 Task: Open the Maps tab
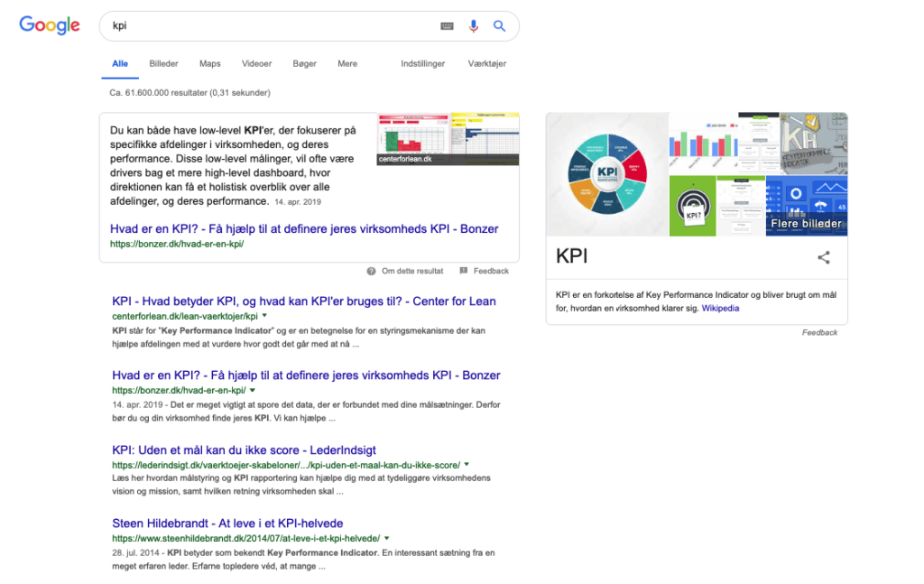209,64
